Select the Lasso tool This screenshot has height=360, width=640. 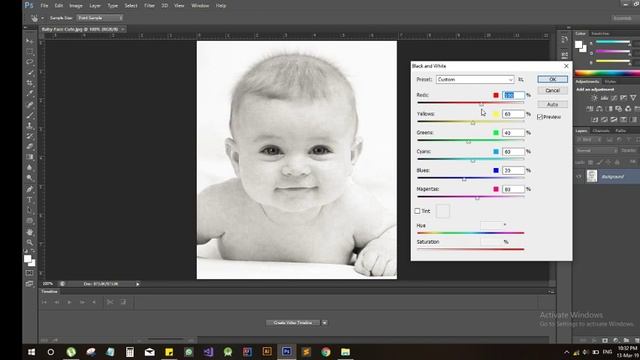(x=29, y=62)
